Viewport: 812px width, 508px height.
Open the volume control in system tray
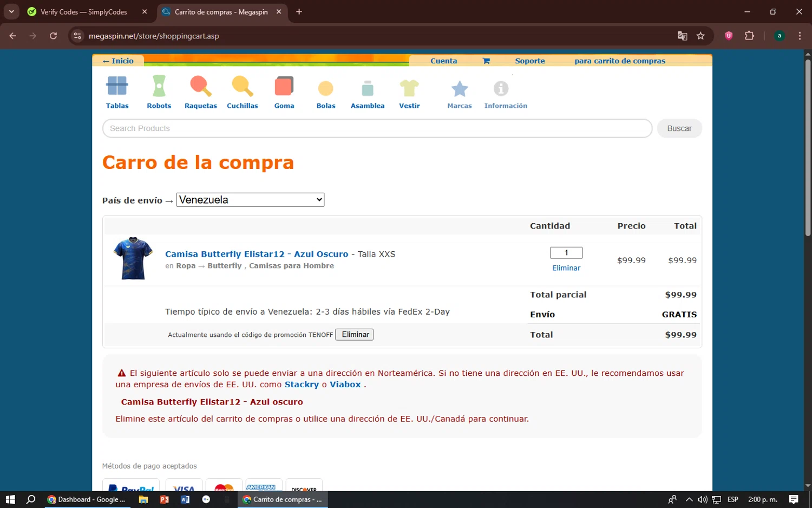pyautogui.click(x=703, y=499)
